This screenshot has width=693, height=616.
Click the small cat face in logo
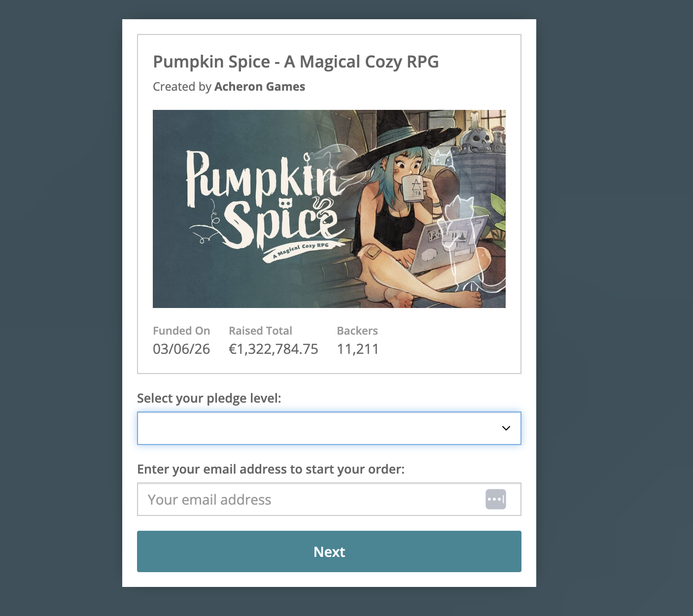tap(285, 203)
